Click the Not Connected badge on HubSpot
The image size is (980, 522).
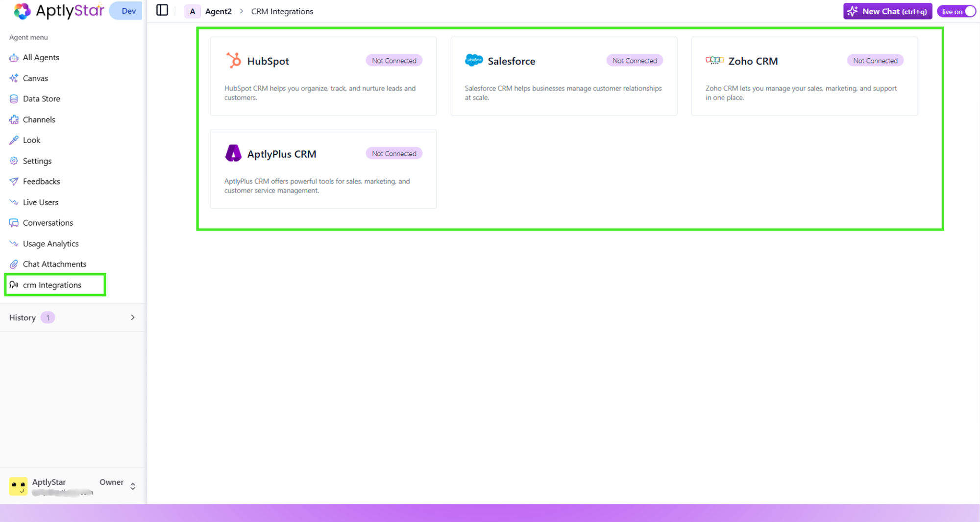[394, 60]
